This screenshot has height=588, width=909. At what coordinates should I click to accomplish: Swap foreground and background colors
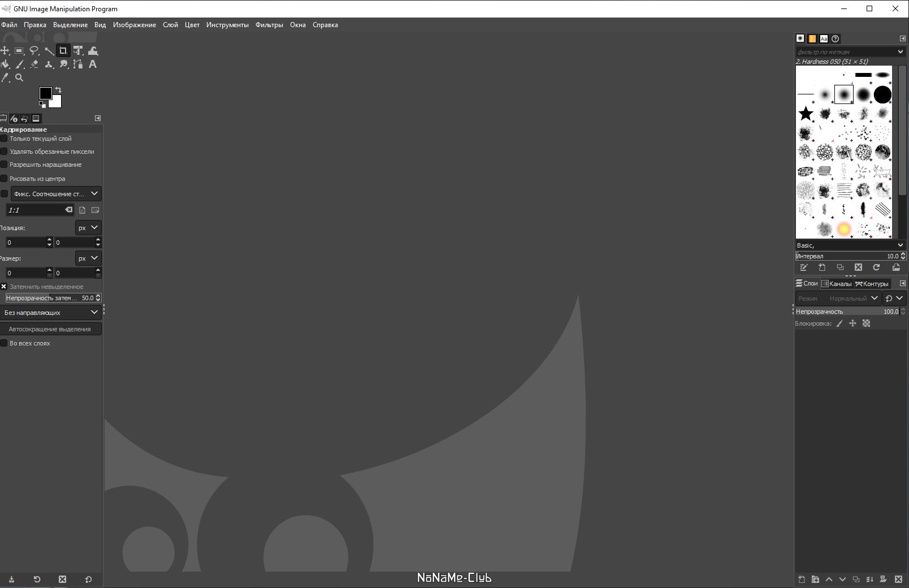coord(58,90)
